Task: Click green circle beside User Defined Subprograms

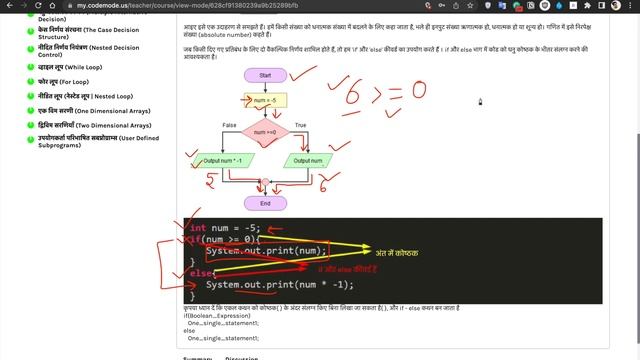Action: coord(31,140)
